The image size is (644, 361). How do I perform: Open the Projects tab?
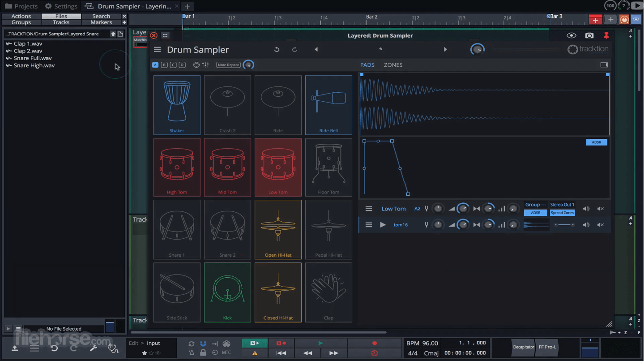pos(21,6)
